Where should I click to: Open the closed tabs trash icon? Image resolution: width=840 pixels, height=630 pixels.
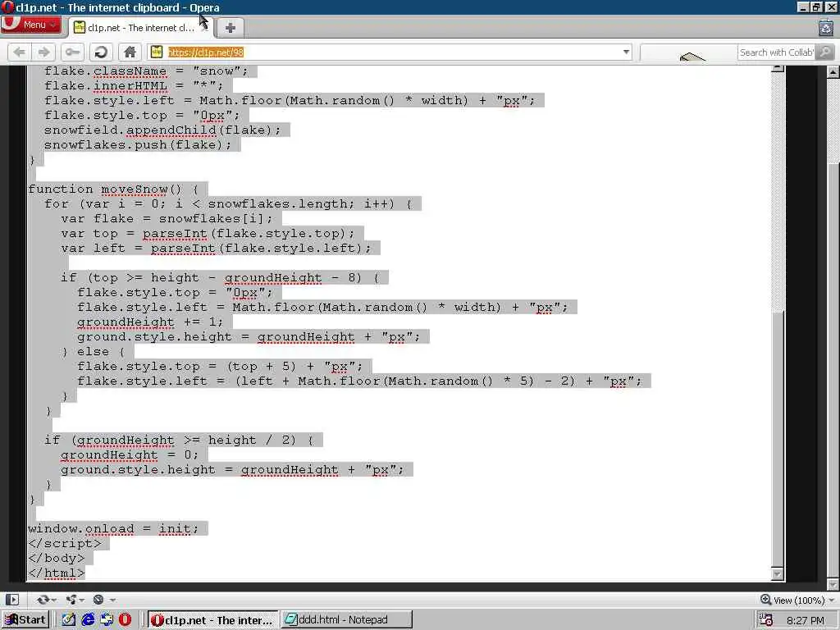pos(825,27)
